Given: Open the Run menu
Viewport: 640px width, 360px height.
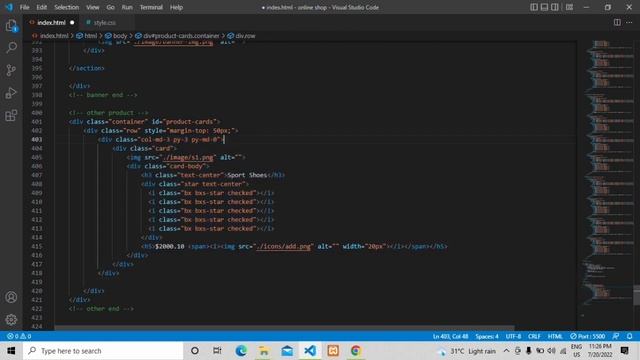Looking at the screenshot, I should pyautogui.click(x=127, y=7).
